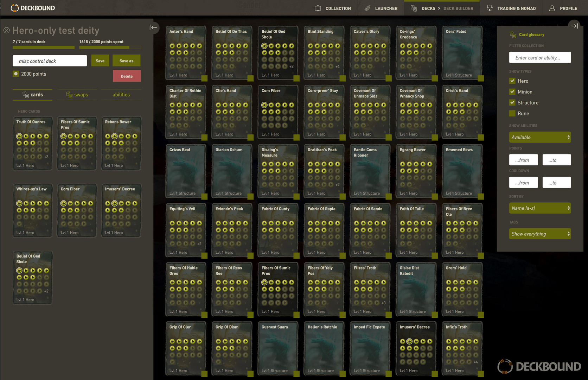The height and width of the screenshot is (380, 588).
Task: Expand the Show everything tags dropdown
Action: pyautogui.click(x=540, y=234)
